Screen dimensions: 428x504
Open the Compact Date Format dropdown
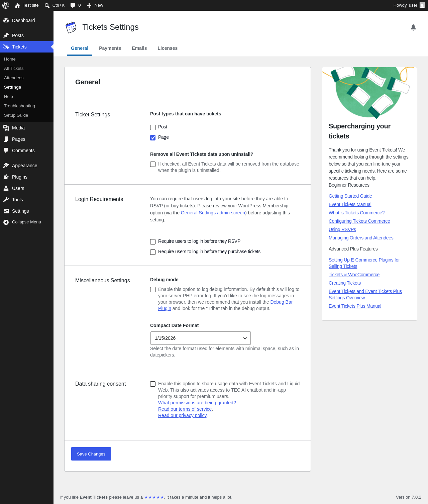coord(201,338)
